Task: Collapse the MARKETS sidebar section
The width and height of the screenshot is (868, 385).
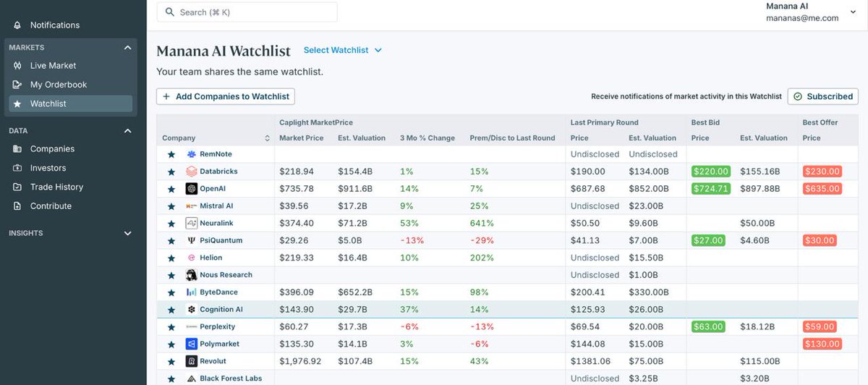Action: click(x=128, y=48)
